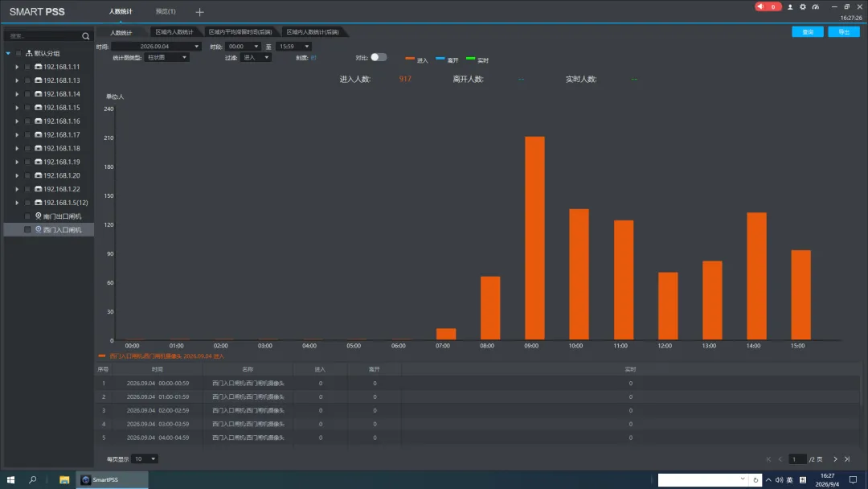Image resolution: width=868 pixels, height=489 pixels.
Task: Click the 导出 export button
Action: click(844, 32)
